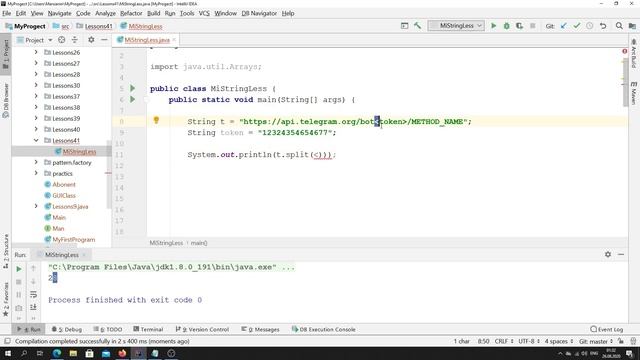This screenshot has width=640, height=360.
Task: Open Firefox from the taskbar
Action: pos(122,353)
